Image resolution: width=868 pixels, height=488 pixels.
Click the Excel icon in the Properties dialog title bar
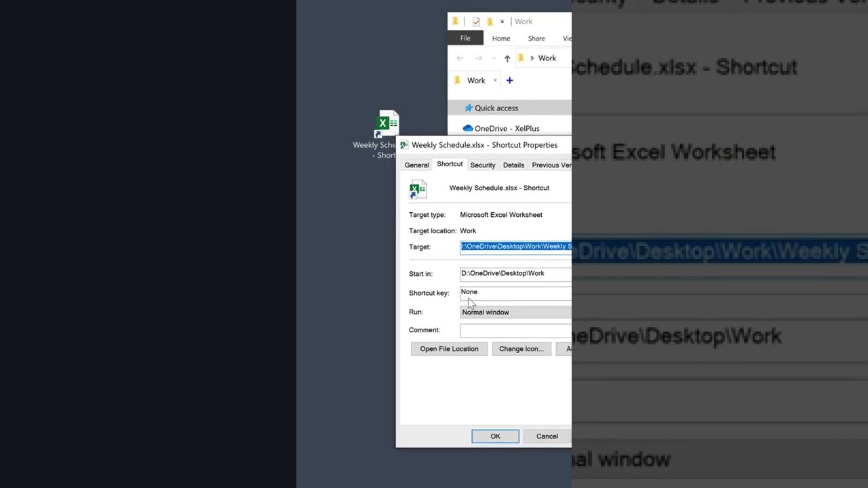[404, 145]
